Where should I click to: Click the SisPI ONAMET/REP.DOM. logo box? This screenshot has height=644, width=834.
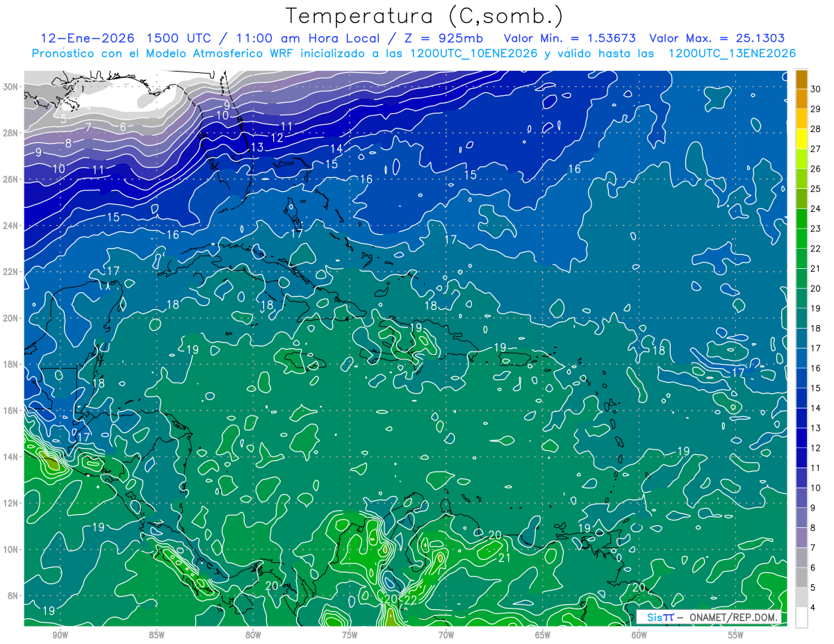(709, 617)
